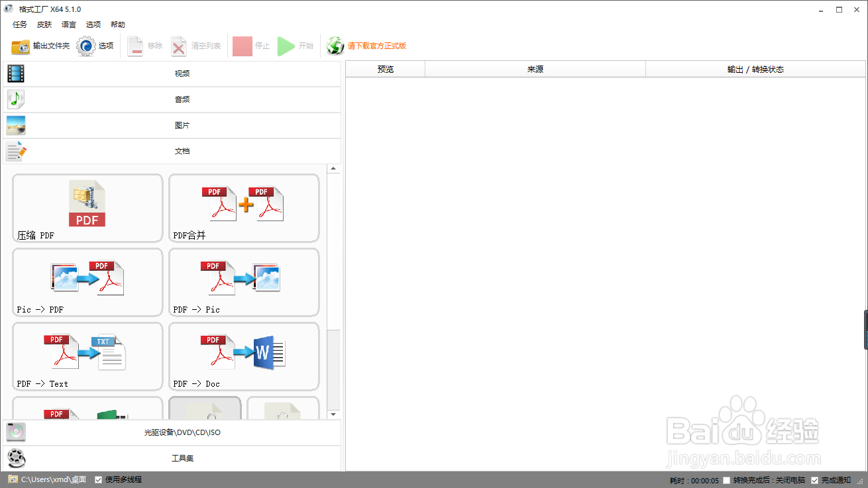Screen dimensions: 868x488
Task: Expand the 工具集 toolset category
Action: 172,458
